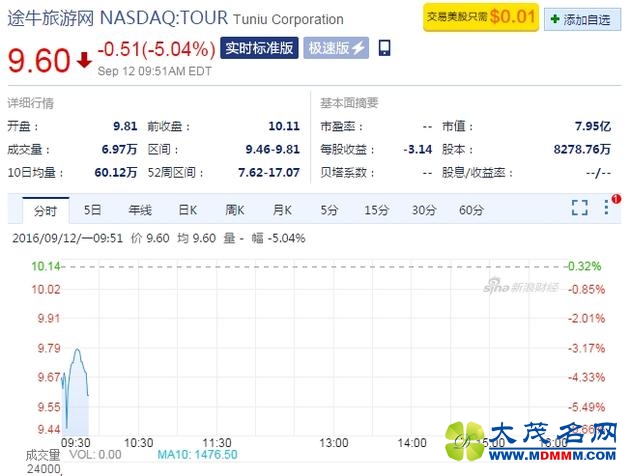Viewport: 630px width, 476px height.
Task: Click the mobile phone icon
Action: point(384,48)
